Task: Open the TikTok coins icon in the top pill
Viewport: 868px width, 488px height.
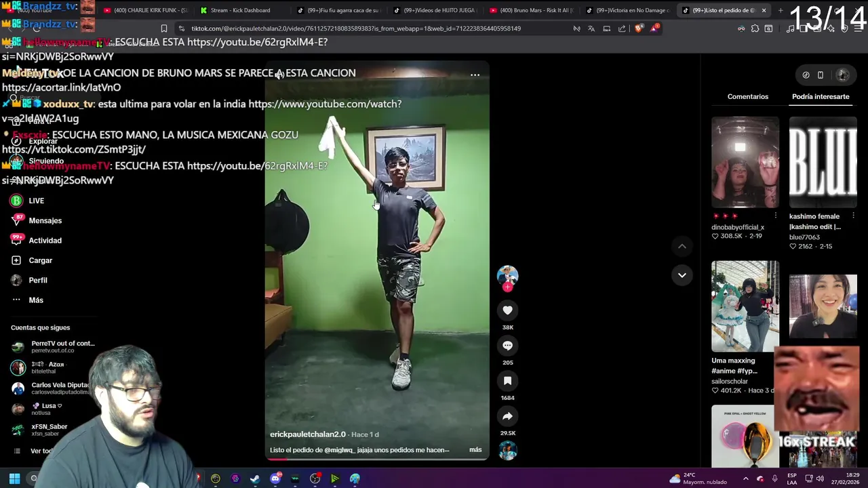Action: (806, 75)
